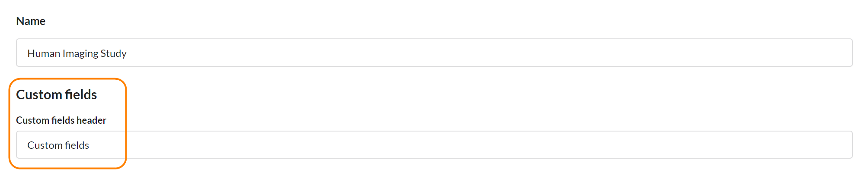Click the Custom fields section heading
Image resolution: width=868 pixels, height=185 pixels.
click(57, 94)
